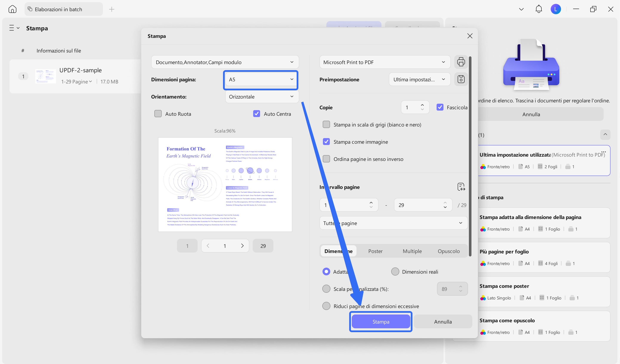The width and height of the screenshot is (620, 364).
Task: Select Elaborazioni in batch tab
Action: pos(64,9)
